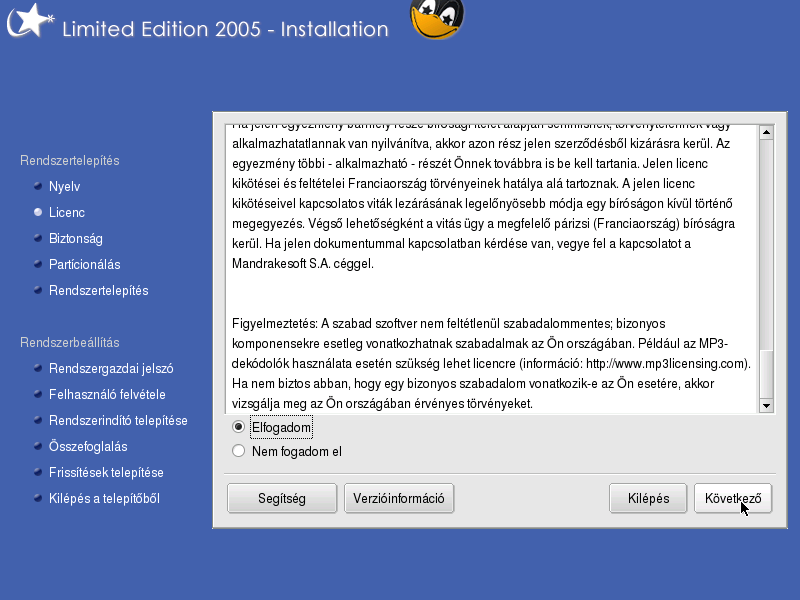Click the highlighted bullet beside Licenc

pos(38,212)
